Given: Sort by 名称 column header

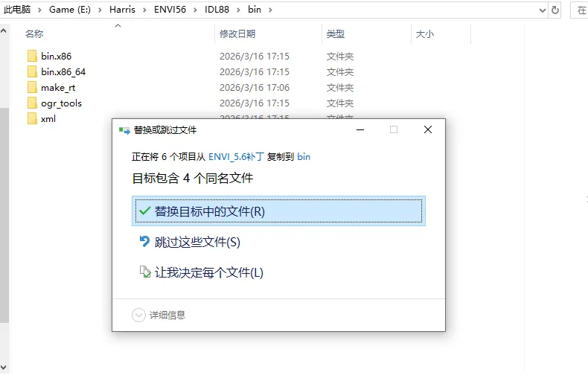Looking at the screenshot, I should coord(34,34).
